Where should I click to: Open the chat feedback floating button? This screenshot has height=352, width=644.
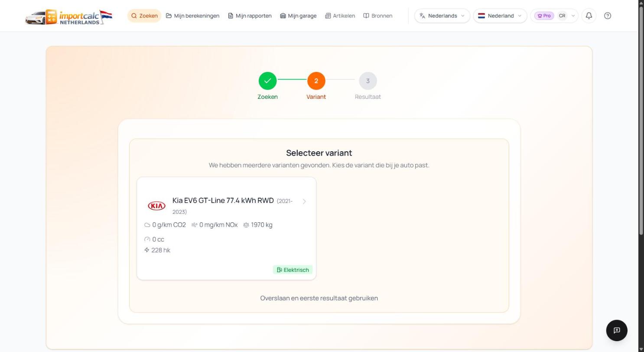tap(617, 330)
